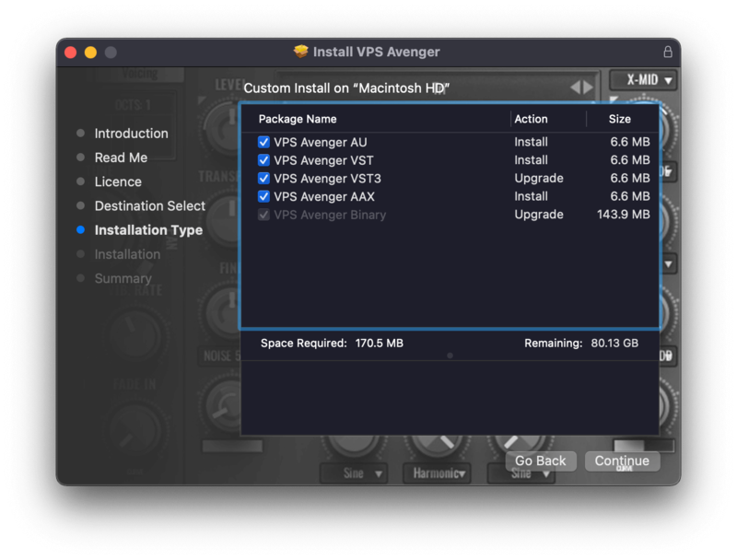The image size is (737, 560).
Task: Click the Size column header
Action: point(620,119)
